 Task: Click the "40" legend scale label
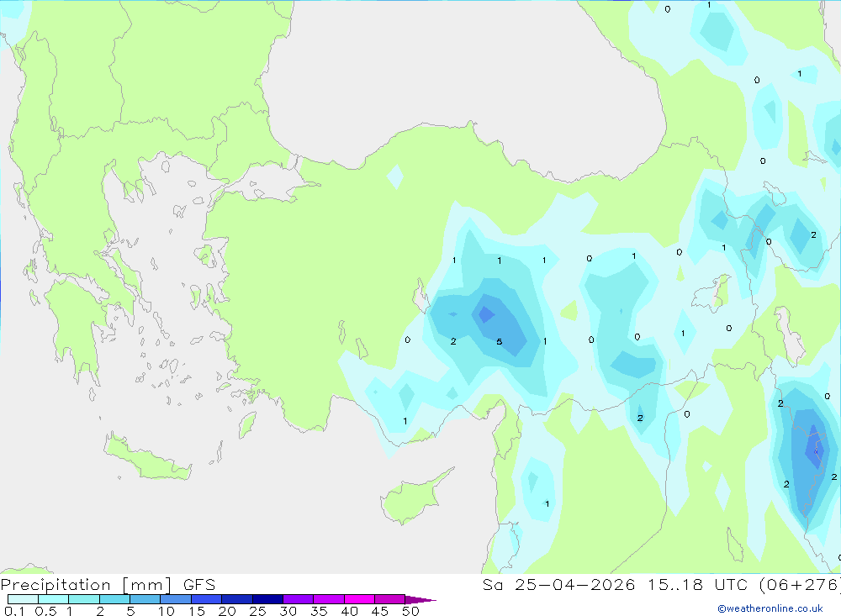tap(349, 611)
